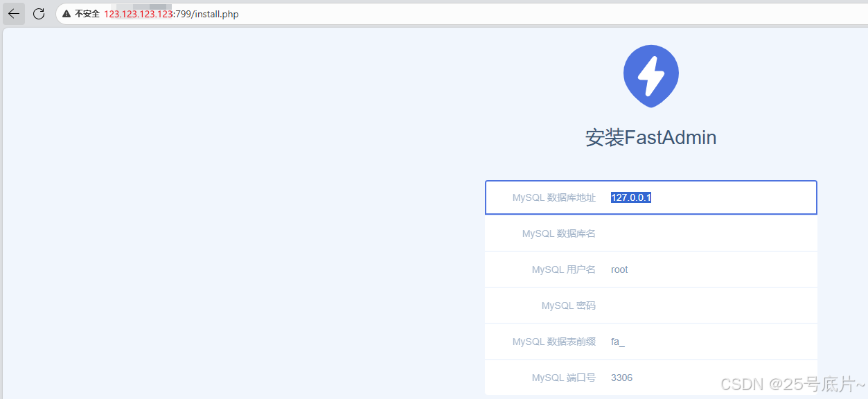Go back with the browser back arrow
Viewport: 868px width, 399px height.
(14, 14)
